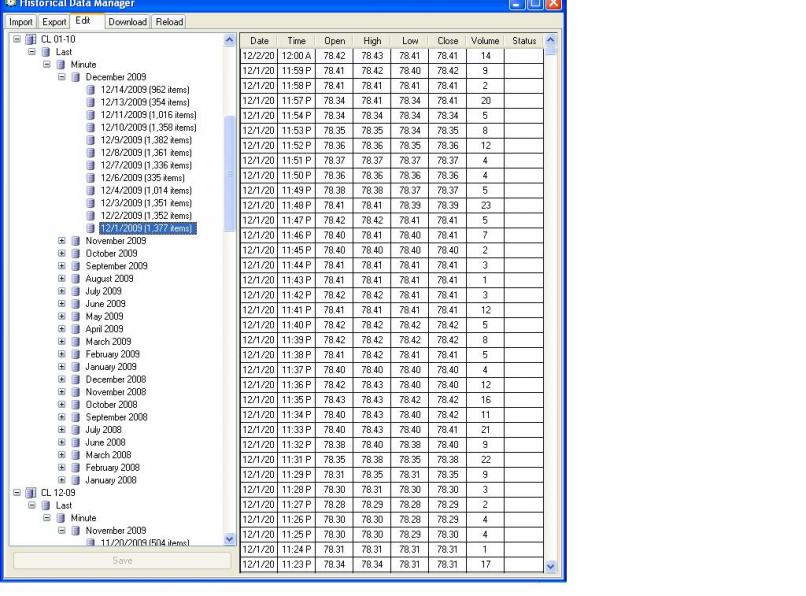
Task: Click the Status cell in the 11:40 P row
Action: (524, 325)
